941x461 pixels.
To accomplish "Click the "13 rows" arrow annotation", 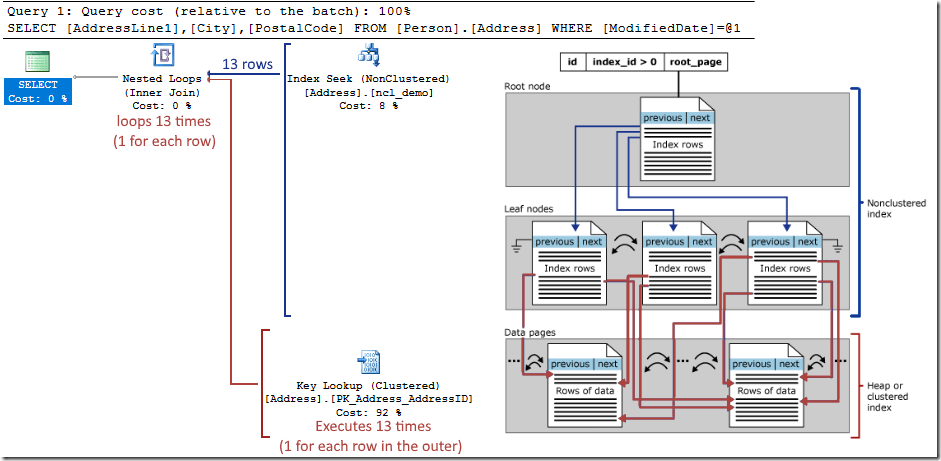I will [246, 64].
